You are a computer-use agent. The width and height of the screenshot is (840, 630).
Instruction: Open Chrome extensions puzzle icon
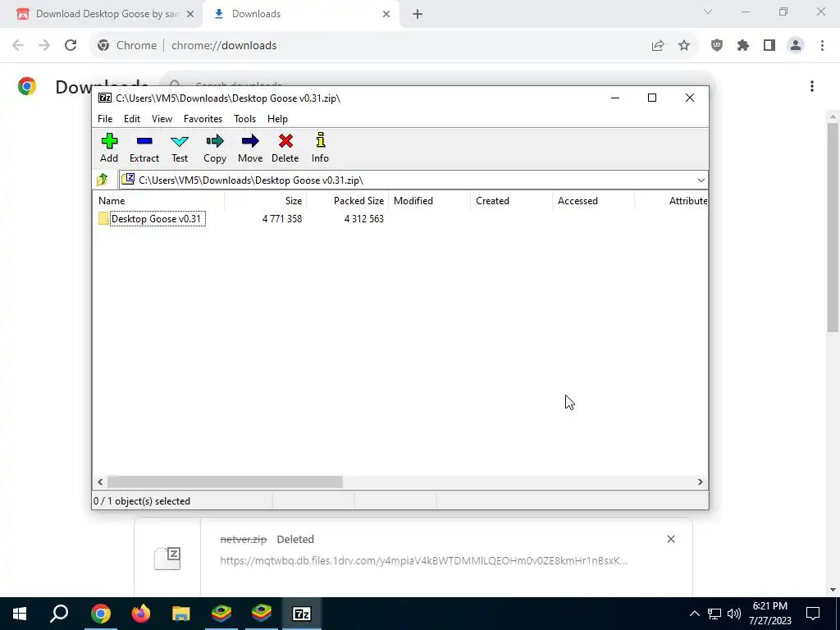(743, 46)
